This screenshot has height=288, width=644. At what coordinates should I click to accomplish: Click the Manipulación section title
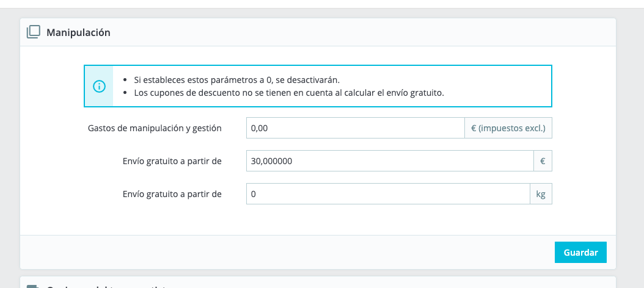(78, 33)
